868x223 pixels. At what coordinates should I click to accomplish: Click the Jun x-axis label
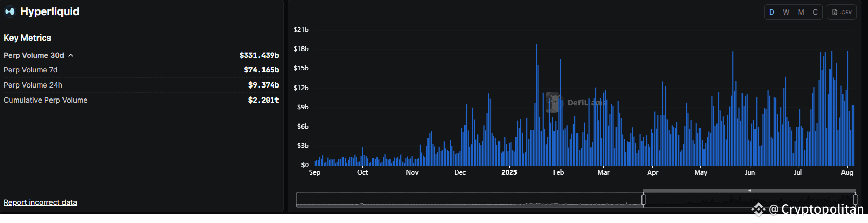click(750, 172)
